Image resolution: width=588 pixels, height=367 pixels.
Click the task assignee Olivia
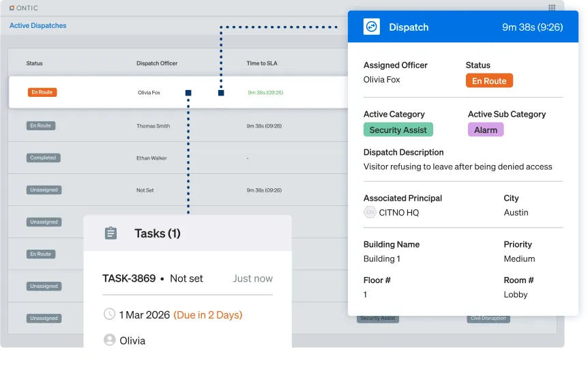click(x=132, y=340)
